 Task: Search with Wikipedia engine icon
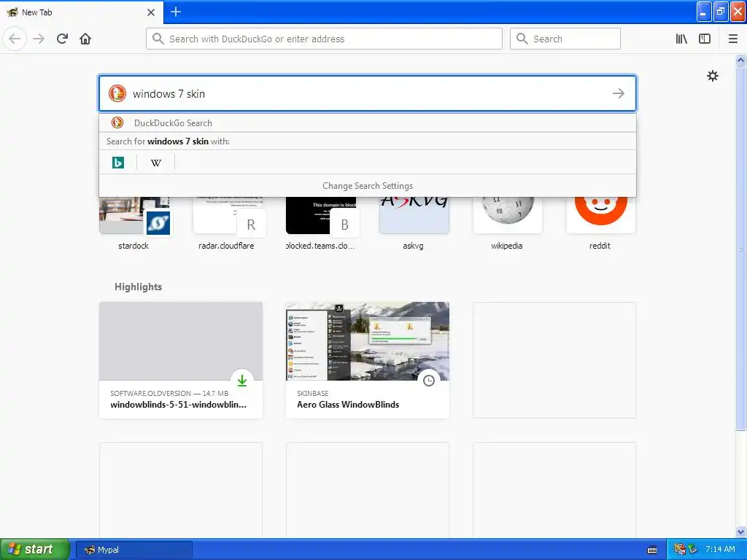coord(156,163)
